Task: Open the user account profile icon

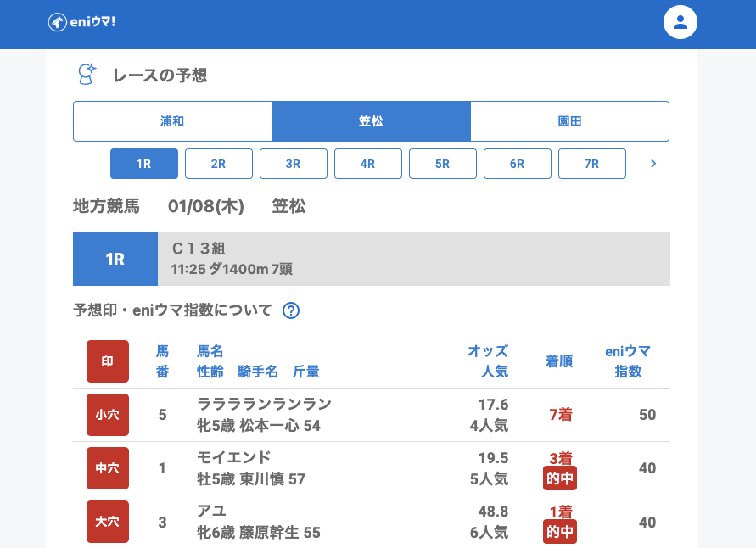Action: [x=680, y=22]
